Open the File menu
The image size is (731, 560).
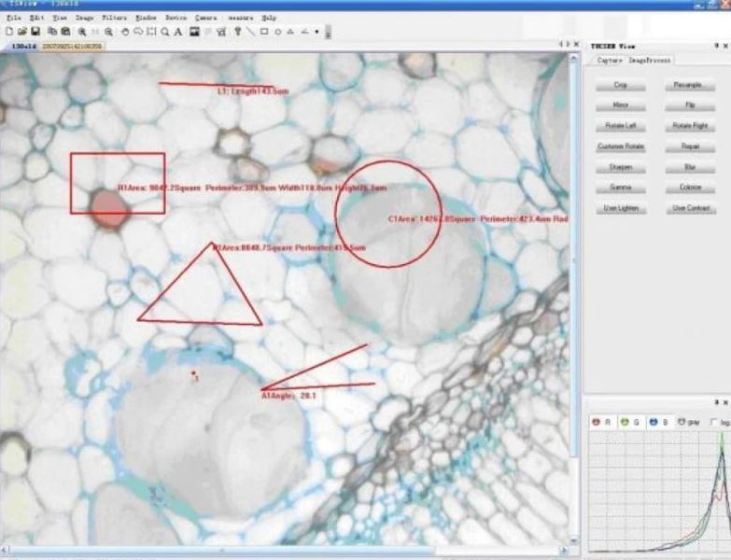[14, 18]
